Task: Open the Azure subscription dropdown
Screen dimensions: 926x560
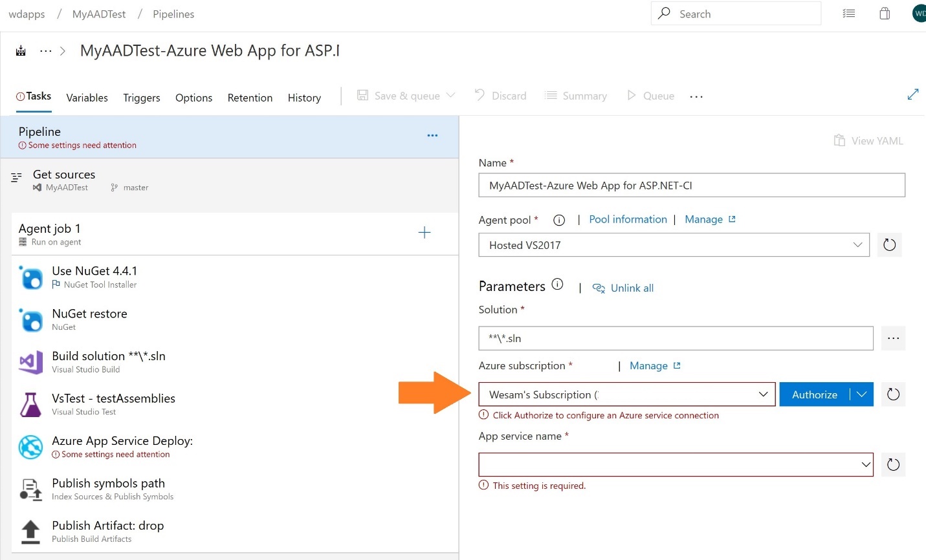Action: pos(627,394)
